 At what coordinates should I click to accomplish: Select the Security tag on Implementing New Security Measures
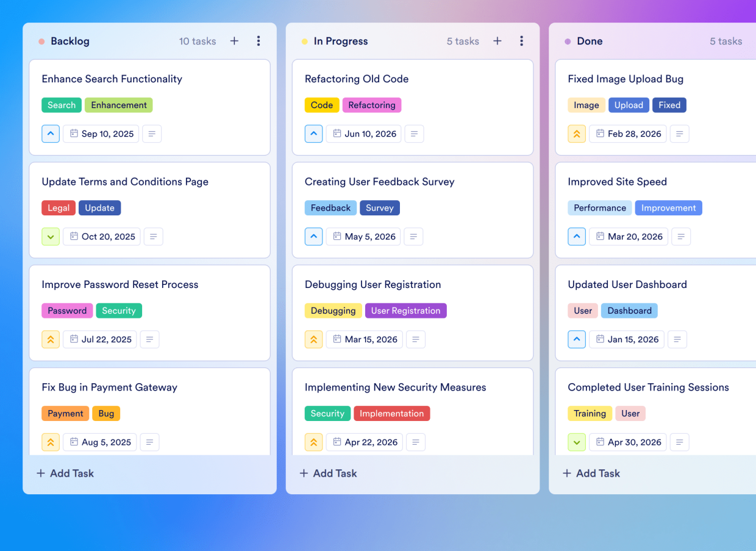[327, 413]
